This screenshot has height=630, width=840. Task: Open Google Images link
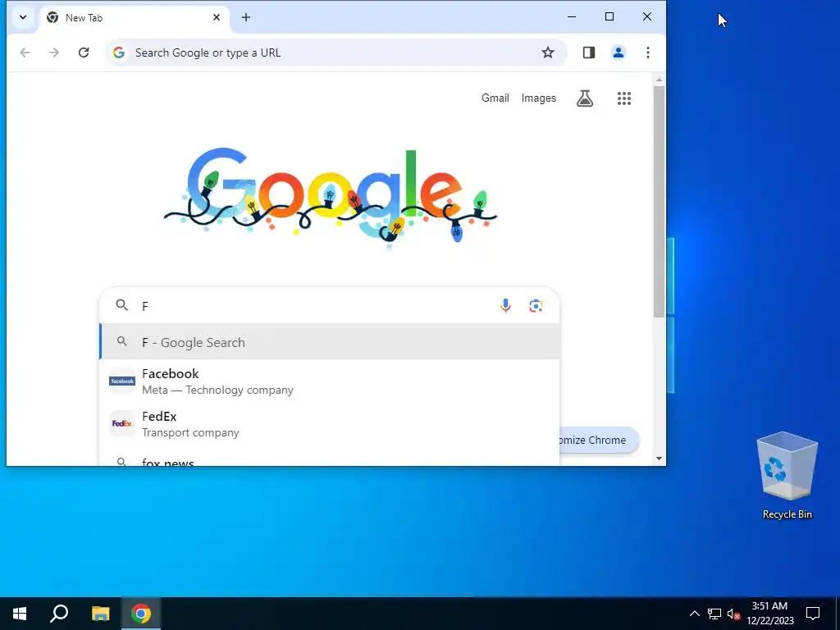(538, 98)
